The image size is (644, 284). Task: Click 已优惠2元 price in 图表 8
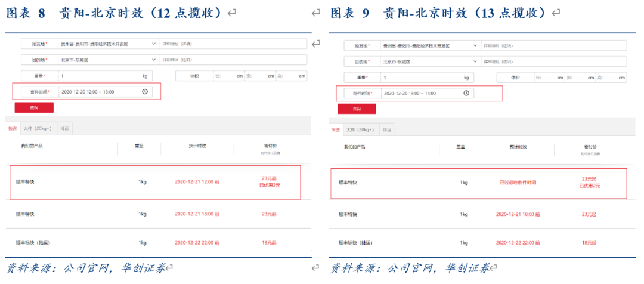(270, 185)
